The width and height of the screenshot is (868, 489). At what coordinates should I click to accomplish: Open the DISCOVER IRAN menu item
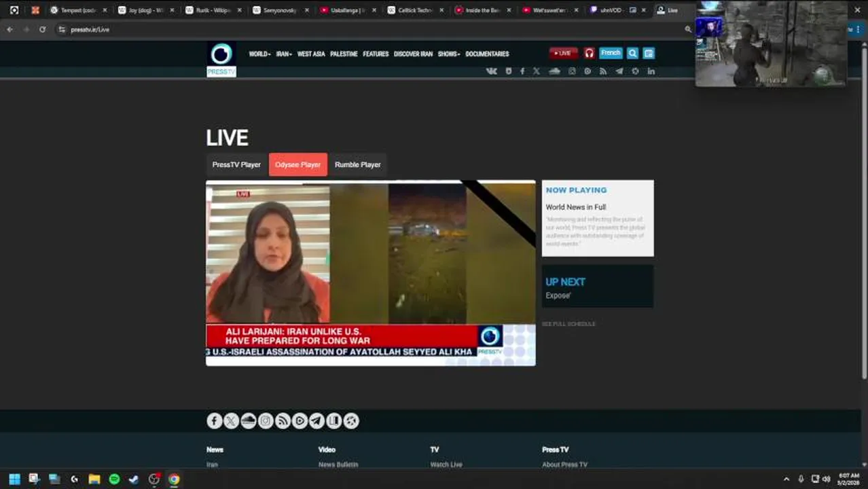[x=413, y=54]
